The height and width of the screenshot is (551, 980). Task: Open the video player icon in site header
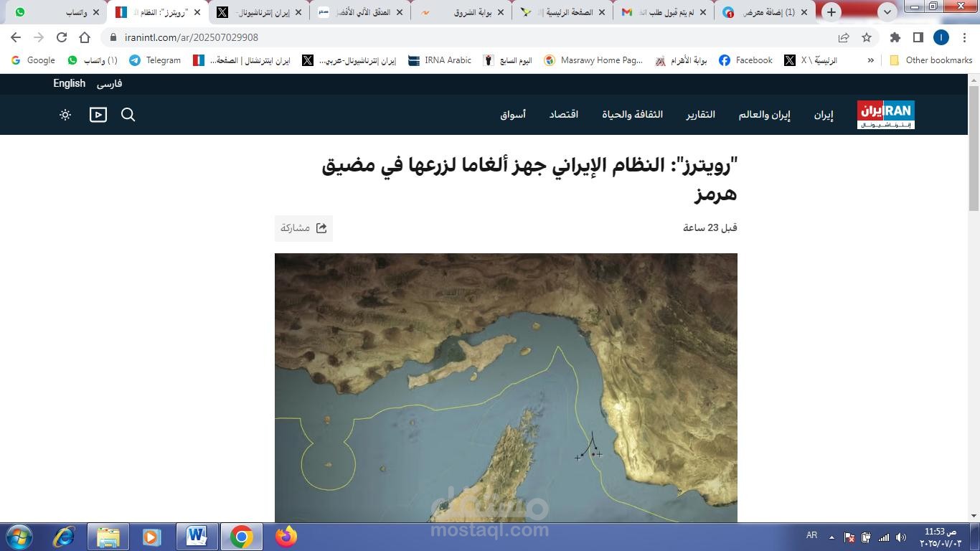(98, 115)
